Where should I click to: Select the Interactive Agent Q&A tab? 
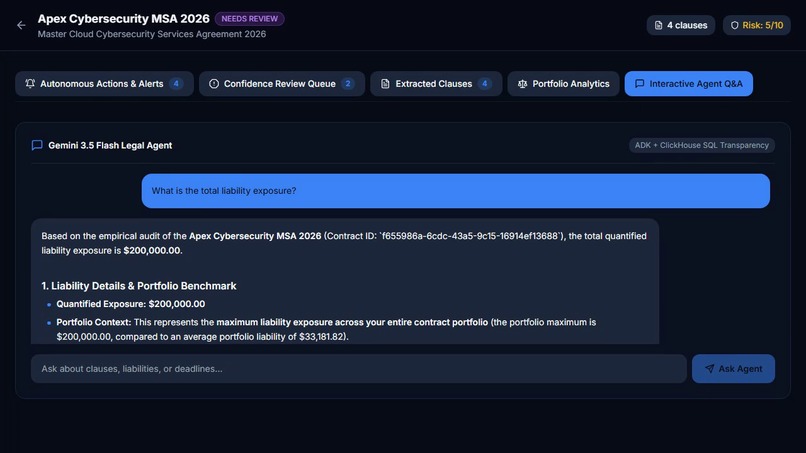689,84
